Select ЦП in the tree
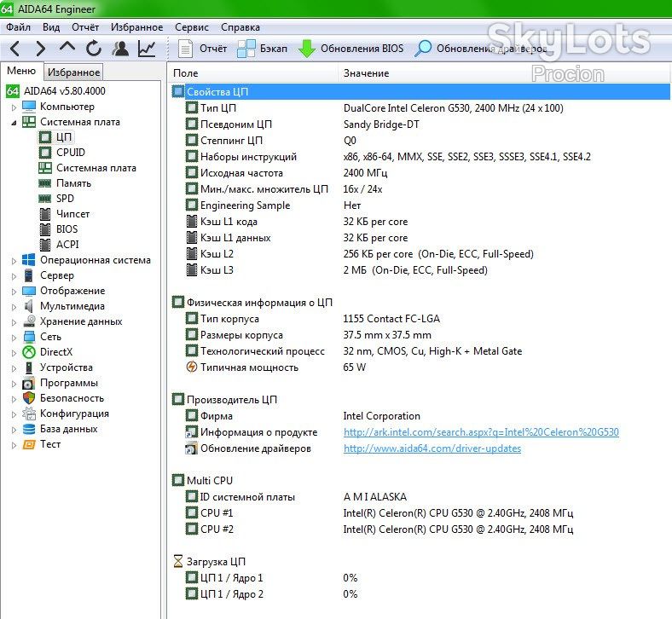Screen dimensions: 672x619 click(x=64, y=137)
